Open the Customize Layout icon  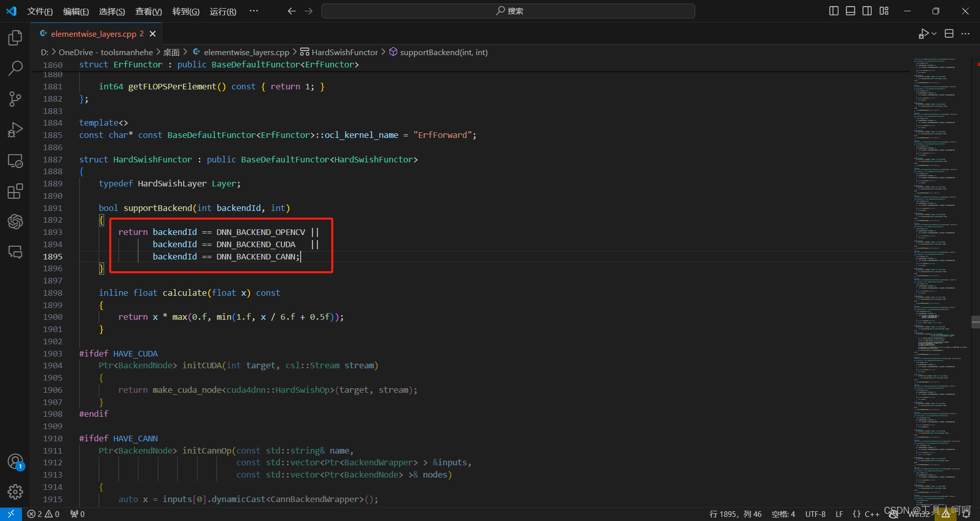point(884,11)
